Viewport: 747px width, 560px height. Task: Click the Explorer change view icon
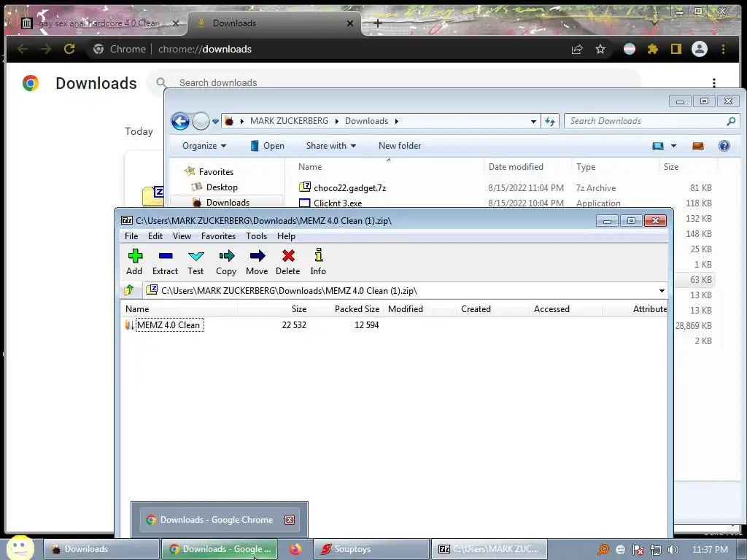click(658, 146)
